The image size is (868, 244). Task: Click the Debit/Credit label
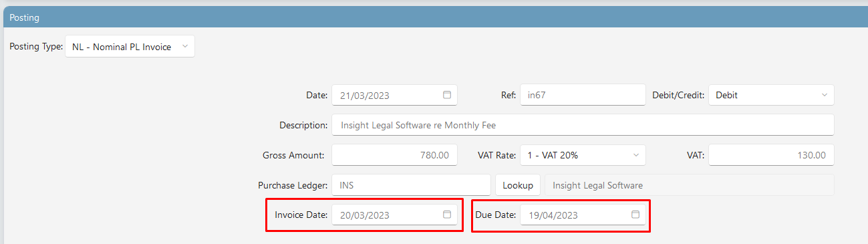(x=678, y=95)
